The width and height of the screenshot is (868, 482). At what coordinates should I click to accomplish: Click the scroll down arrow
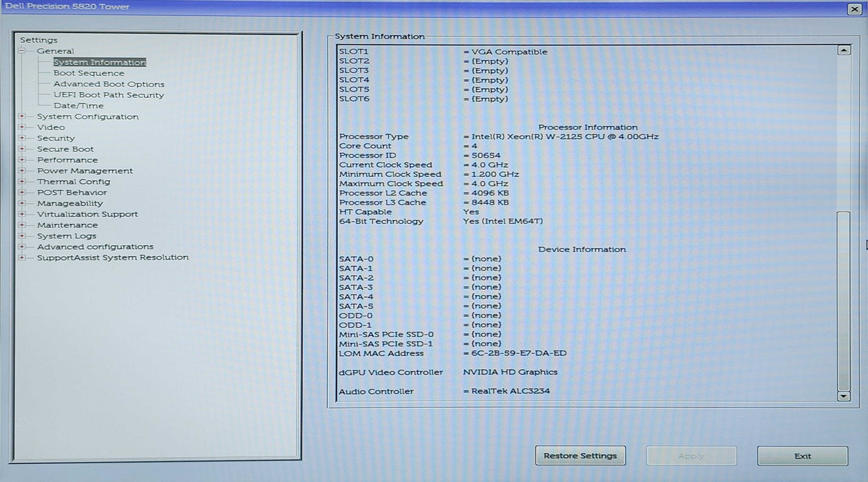point(843,396)
